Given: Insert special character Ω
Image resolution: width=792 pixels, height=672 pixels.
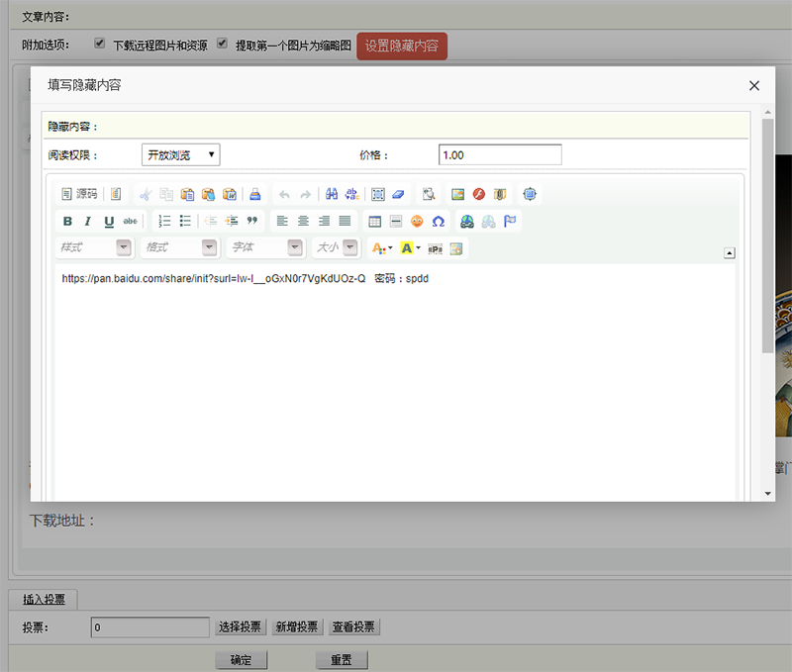Looking at the screenshot, I should tap(439, 219).
